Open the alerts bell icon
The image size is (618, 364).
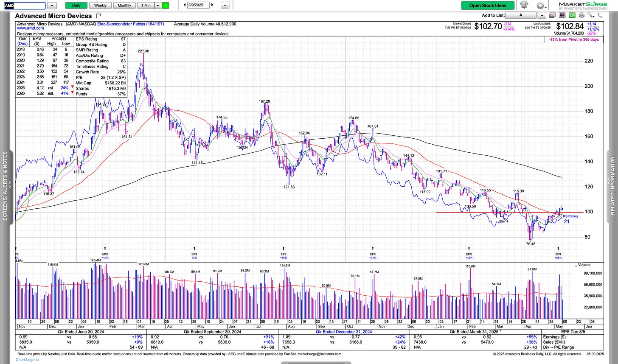524,5
